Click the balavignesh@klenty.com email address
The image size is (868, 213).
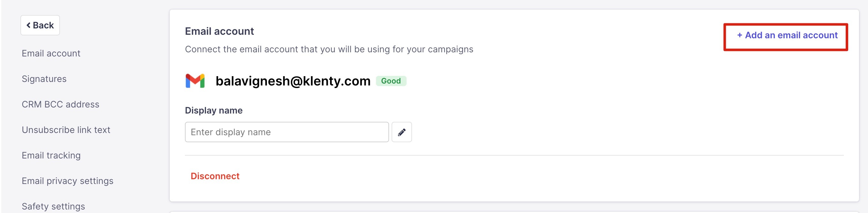pyautogui.click(x=293, y=81)
